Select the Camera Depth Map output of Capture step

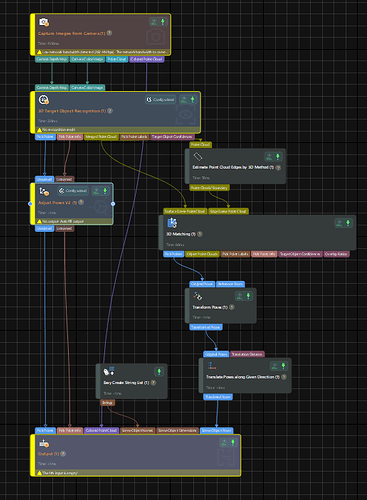click(52, 59)
